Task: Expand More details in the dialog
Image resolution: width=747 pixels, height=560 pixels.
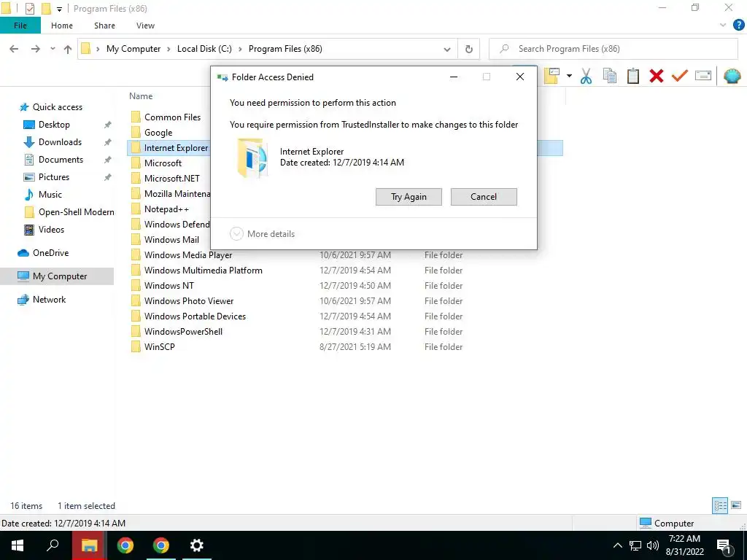Action: [x=263, y=234]
